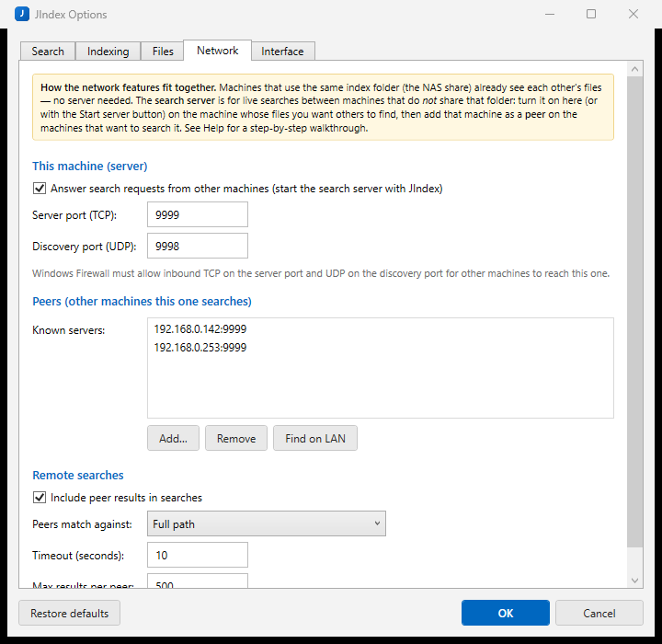Click the yellow network features info box

[323, 108]
